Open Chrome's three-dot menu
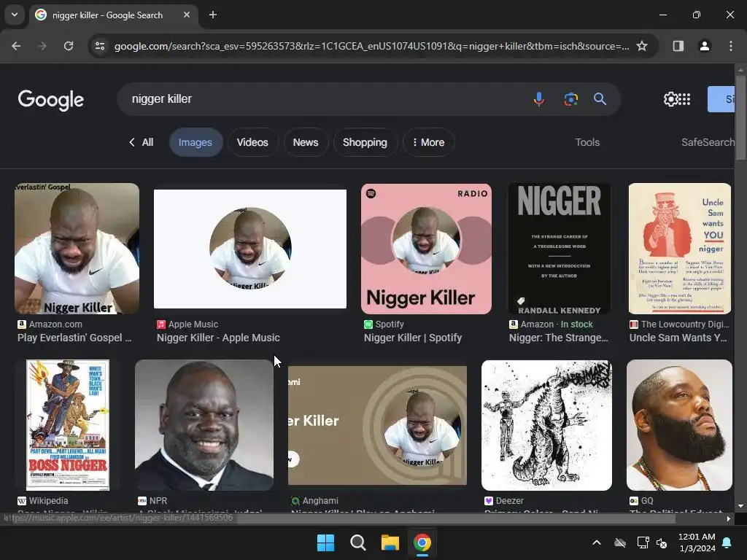Image resolution: width=747 pixels, height=560 pixels. point(731,46)
